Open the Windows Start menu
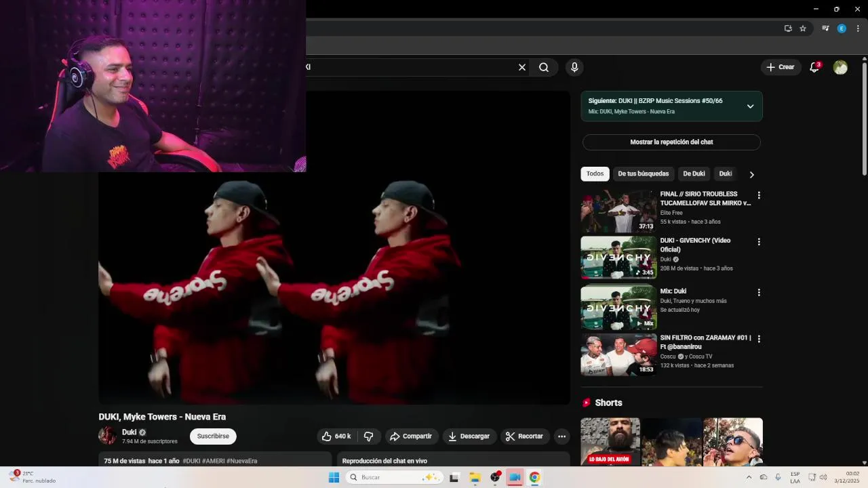The height and width of the screenshot is (488, 868). click(x=334, y=477)
